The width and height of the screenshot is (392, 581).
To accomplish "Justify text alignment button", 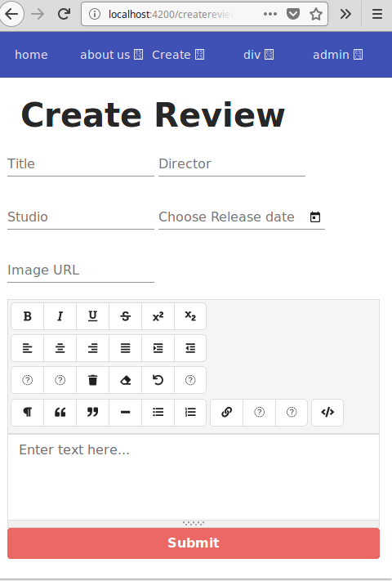I will click(x=125, y=348).
